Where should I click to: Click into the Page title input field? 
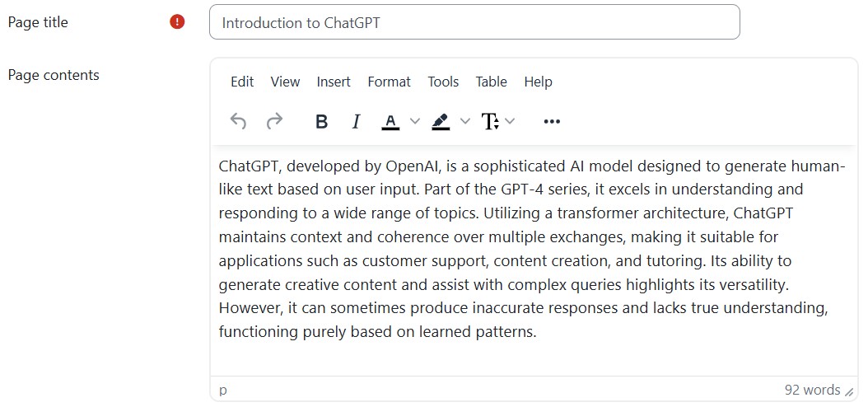click(474, 22)
